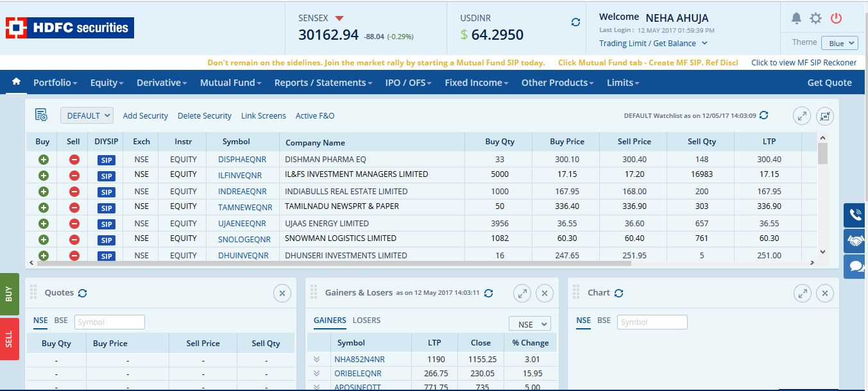Click the watchlist vertical scrollbar thumb
The height and width of the screenshot is (391, 868).
pyautogui.click(x=822, y=154)
